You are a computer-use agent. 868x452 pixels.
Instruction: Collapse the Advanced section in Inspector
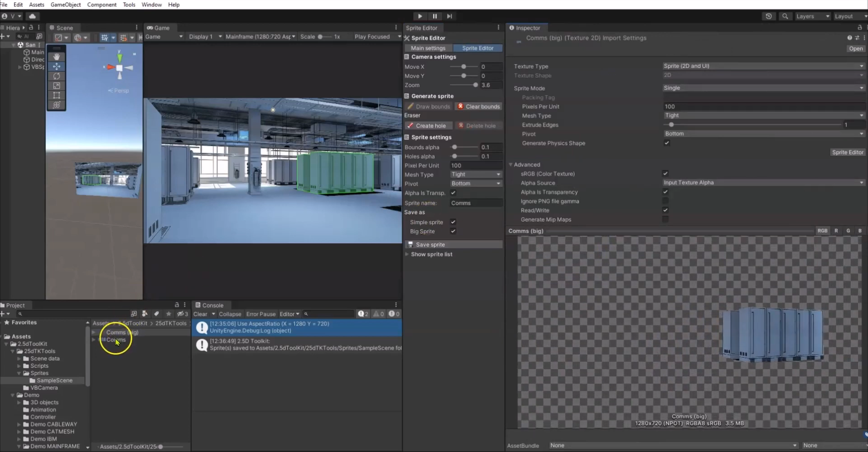[511, 165]
